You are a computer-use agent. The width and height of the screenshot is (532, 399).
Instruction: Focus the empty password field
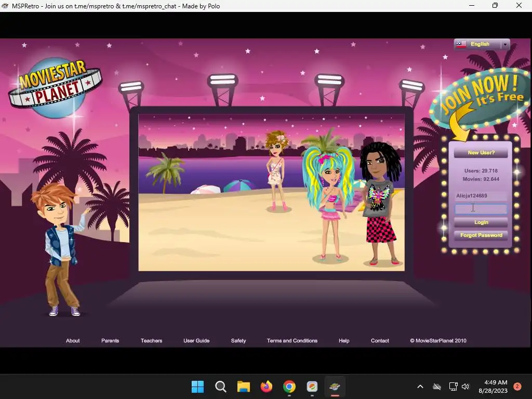coord(481,209)
